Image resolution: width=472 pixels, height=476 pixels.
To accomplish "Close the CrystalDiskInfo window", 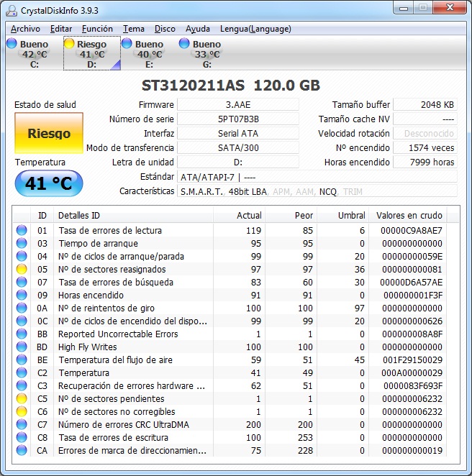I will [450, 8].
